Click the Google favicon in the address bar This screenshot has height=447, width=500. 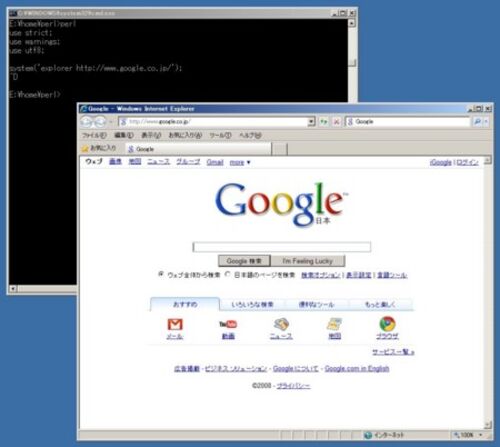(x=124, y=122)
